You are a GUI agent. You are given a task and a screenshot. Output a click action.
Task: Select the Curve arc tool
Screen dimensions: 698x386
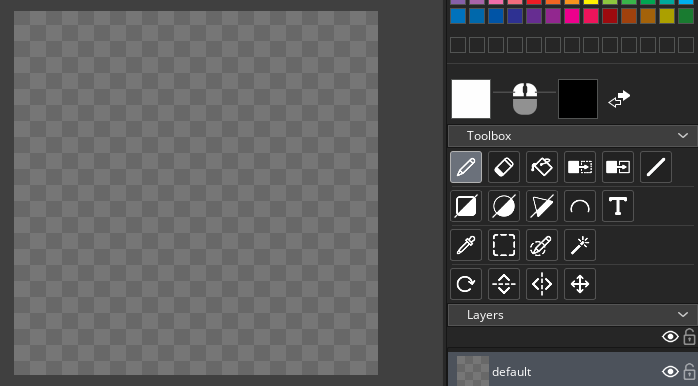pyautogui.click(x=580, y=206)
